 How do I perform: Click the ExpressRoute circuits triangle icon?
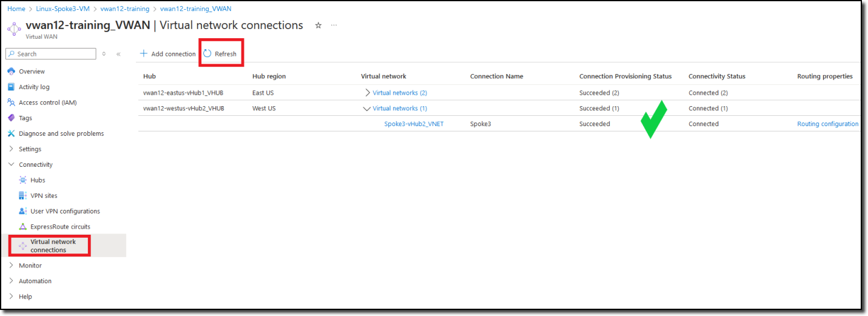(x=23, y=227)
